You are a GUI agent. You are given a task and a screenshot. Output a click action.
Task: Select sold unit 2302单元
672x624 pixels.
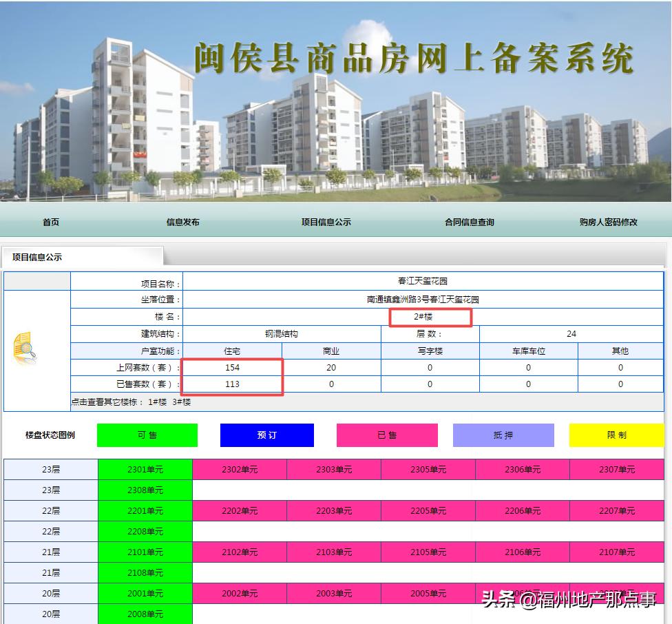[x=240, y=469]
